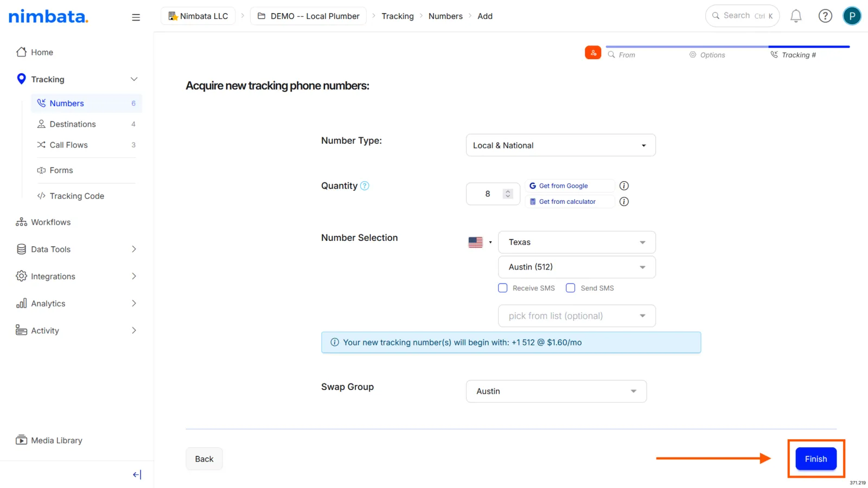Open the pick from list dropdown

coord(577,316)
